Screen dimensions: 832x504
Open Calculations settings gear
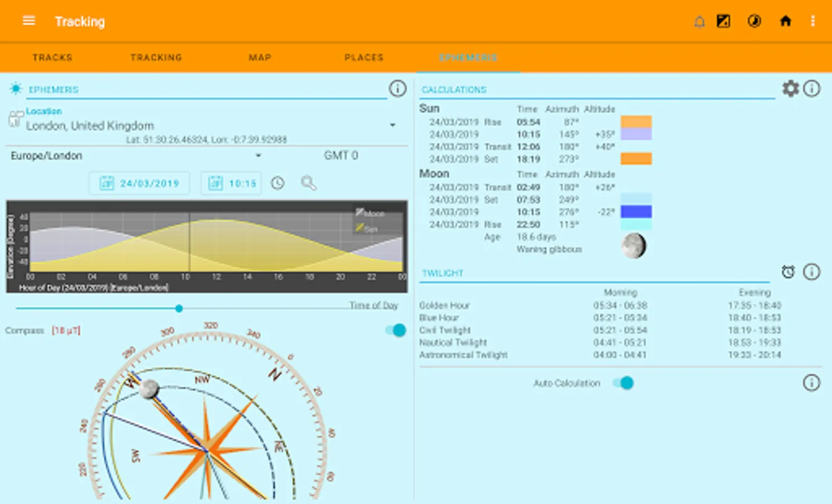[791, 88]
